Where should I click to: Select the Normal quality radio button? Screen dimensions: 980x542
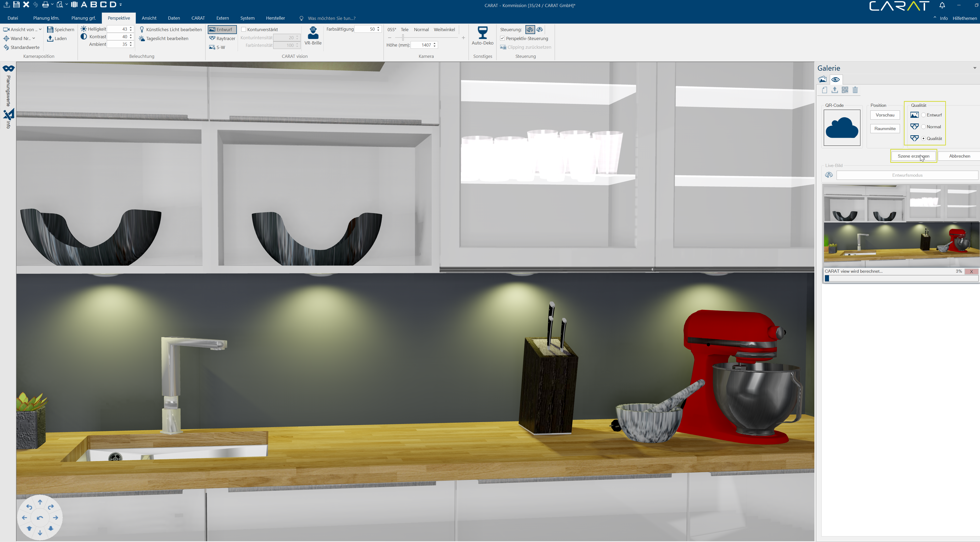tap(923, 127)
